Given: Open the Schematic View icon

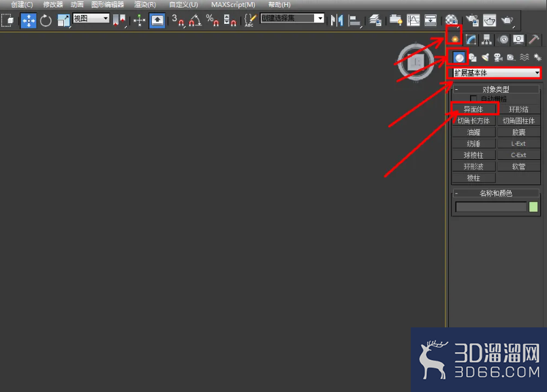Looking at the screenshot, I should (x=431, y=20).
